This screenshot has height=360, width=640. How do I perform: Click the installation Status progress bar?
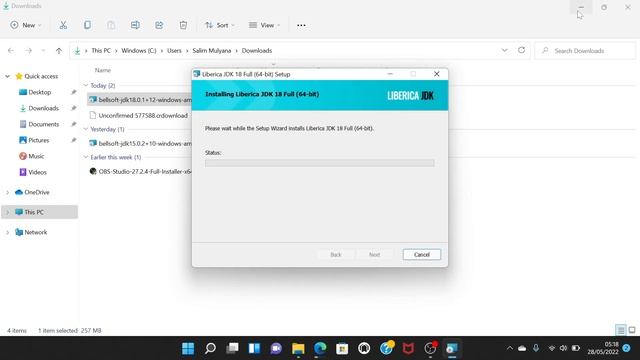[320, 163]
